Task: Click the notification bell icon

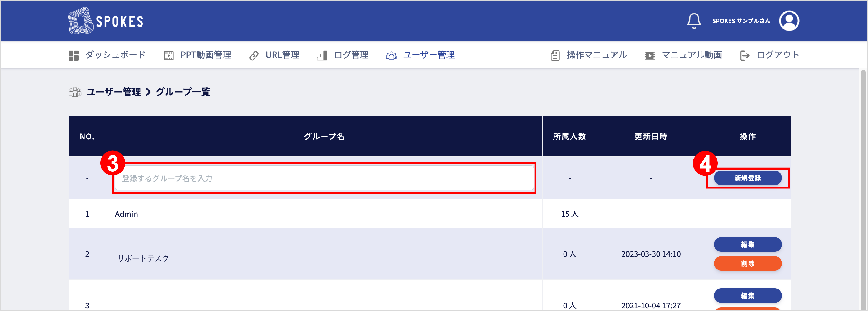Action: click(x=694, y=21)
